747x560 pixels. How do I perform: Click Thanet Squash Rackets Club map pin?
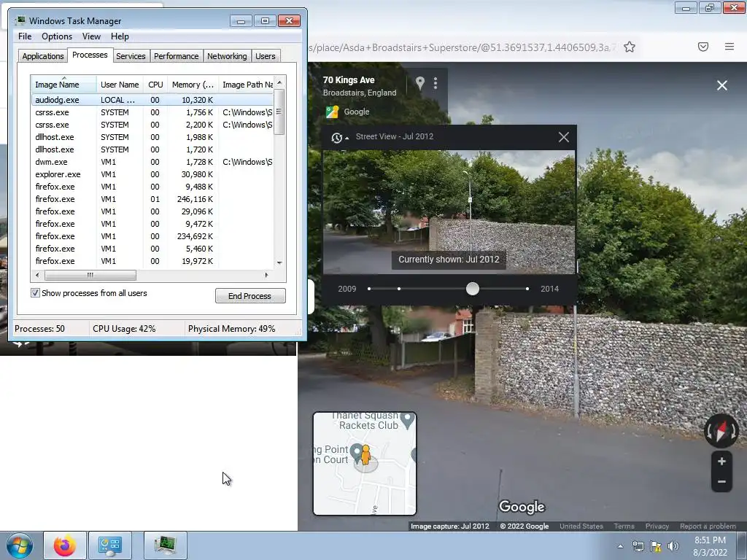[x=407, y=421]
